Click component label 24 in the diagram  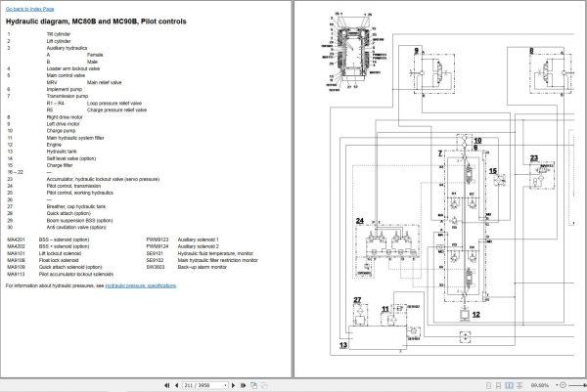360,221
